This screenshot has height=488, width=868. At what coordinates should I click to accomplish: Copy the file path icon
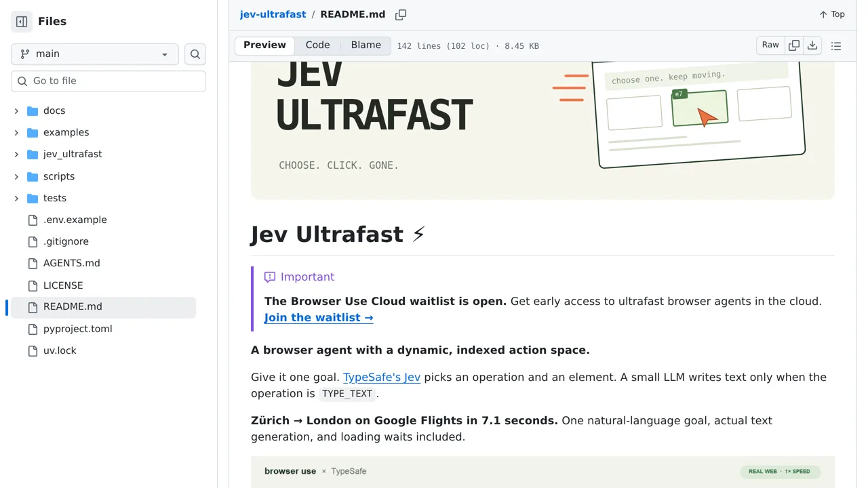pos(401,14)
